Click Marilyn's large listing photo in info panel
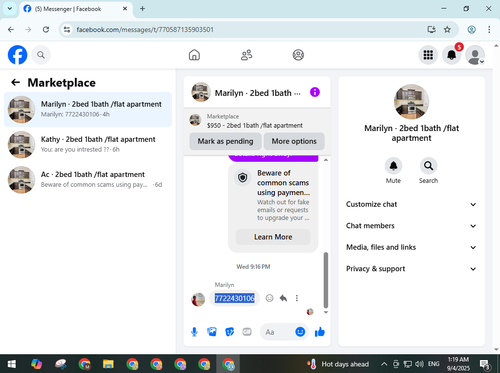The width and height of the screenshot is (500, 373). pos(411,102)
